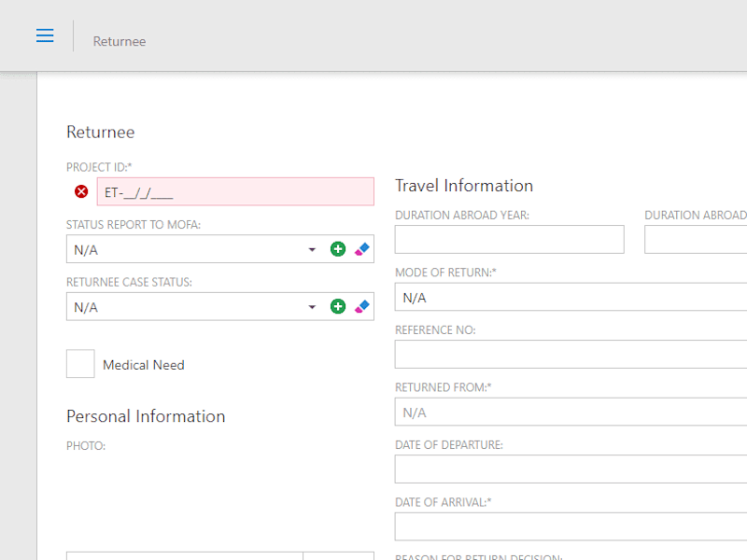Click the Returnee title in the header
The height and width of the screenshot is (560, 747).
point(120,41)
